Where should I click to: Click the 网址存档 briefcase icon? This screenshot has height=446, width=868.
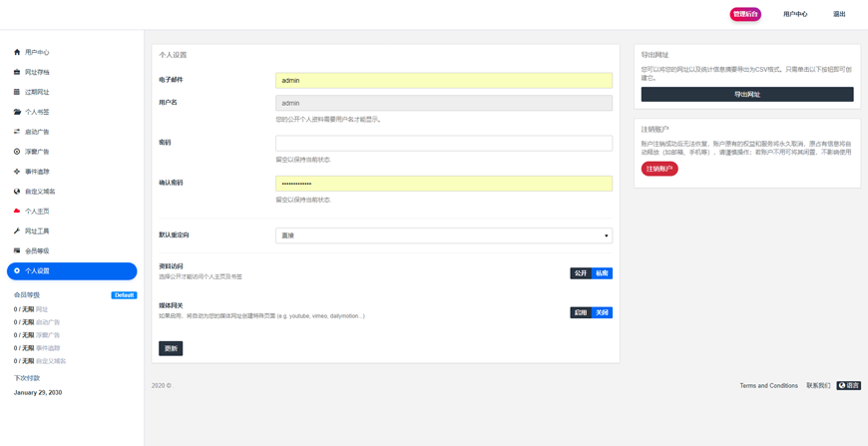17,72
